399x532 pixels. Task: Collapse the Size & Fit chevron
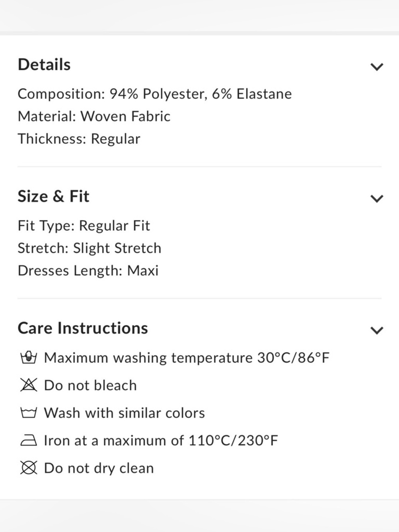377,198
